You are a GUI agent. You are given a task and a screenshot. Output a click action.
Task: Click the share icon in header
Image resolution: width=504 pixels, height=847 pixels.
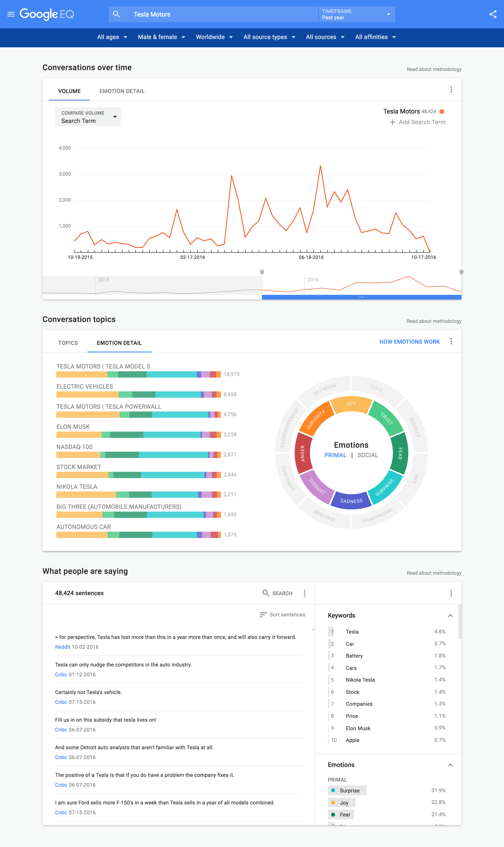(x=492, y=14)
